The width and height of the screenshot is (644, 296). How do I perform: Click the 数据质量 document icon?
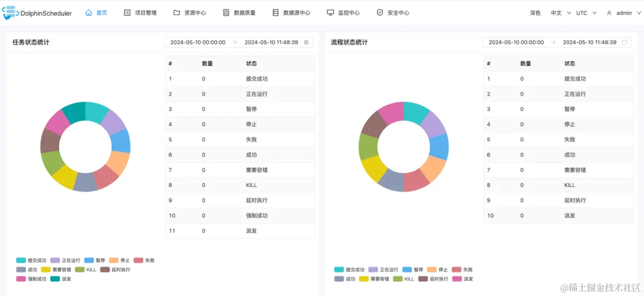tap(226, 13)
